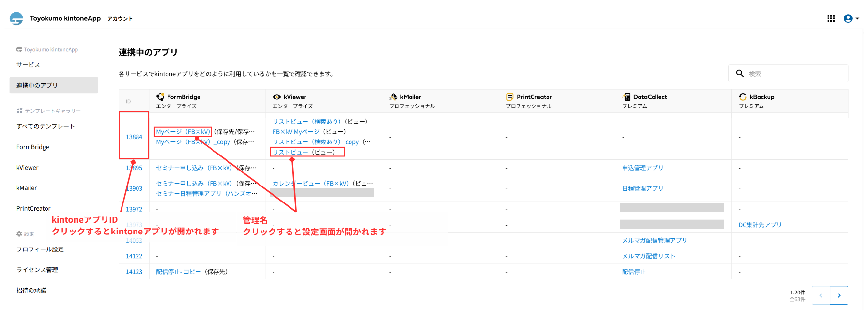
Task: Click the kMailer icon in table header
Action: click(x=394, y=97)
